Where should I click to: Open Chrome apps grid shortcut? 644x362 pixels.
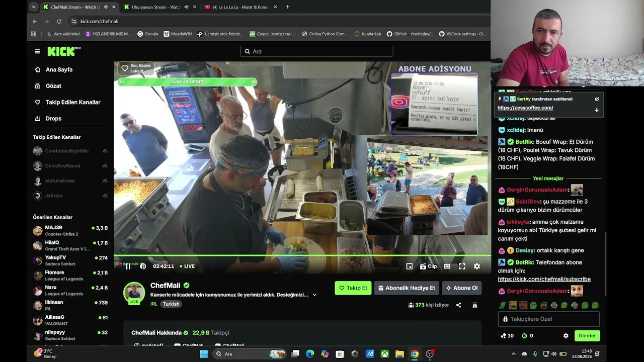click(x=34, y=34)
